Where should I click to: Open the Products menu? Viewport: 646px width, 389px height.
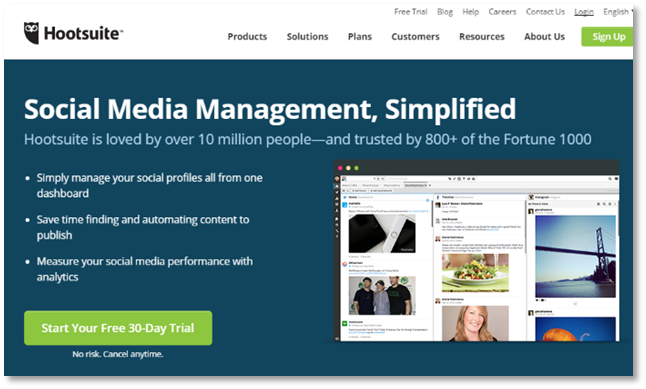(247, 37)
